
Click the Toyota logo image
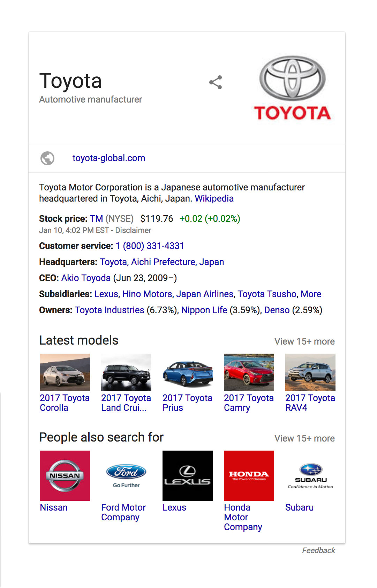pyautogui.click(x=292, y=88)
